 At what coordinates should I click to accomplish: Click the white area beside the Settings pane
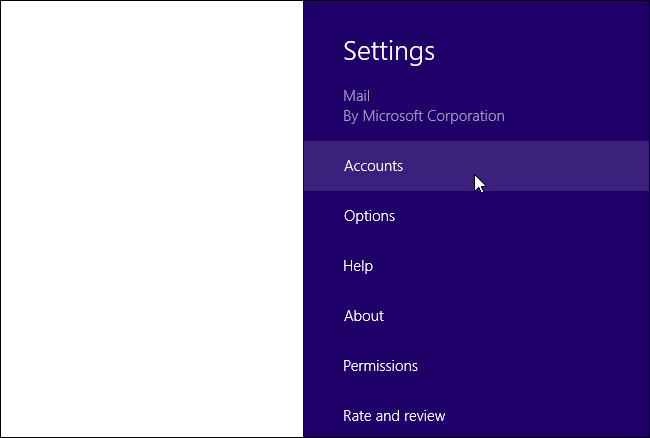point(150,220)
